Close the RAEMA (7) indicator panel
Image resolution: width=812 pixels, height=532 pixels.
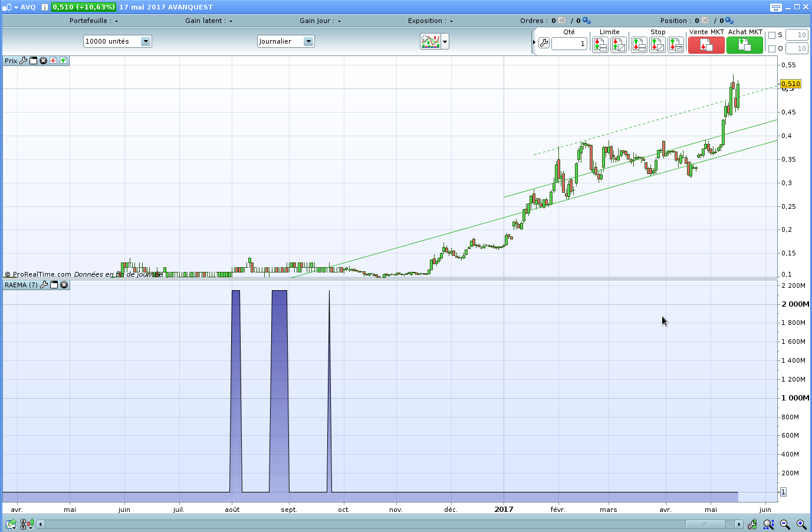coord(64,285)
